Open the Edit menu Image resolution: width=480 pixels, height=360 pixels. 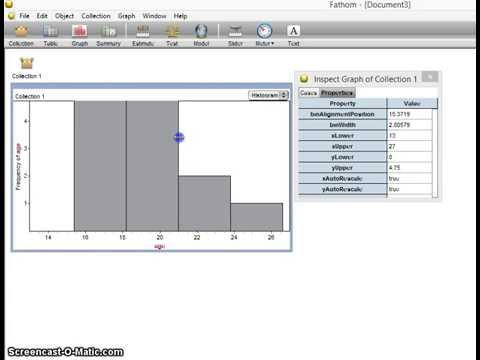point(42,16)
